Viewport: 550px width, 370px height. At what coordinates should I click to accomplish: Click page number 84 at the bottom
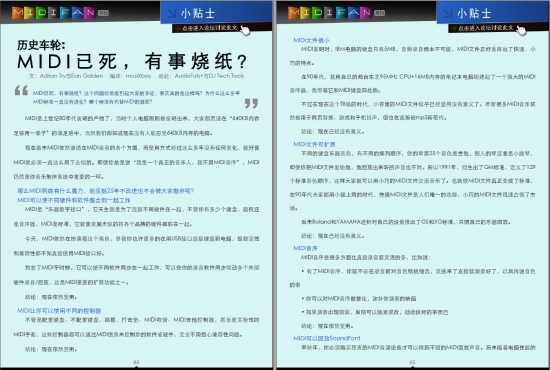(136, 362)
